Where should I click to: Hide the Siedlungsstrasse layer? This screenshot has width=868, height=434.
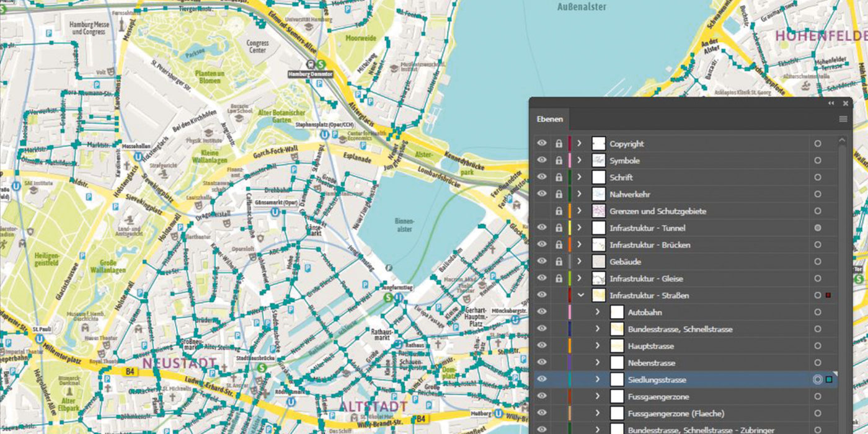pyautogui.click(x=541, y=379)
